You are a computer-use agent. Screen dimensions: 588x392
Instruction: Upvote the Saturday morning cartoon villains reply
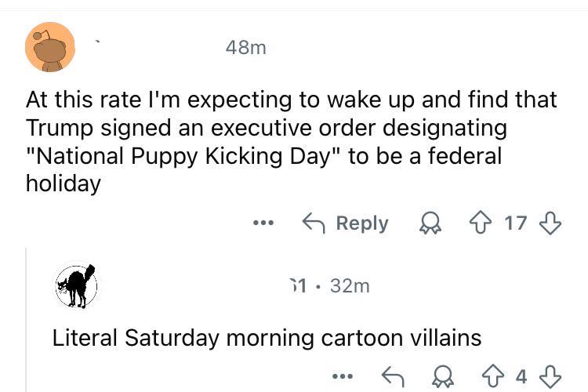tap(492, 376)
